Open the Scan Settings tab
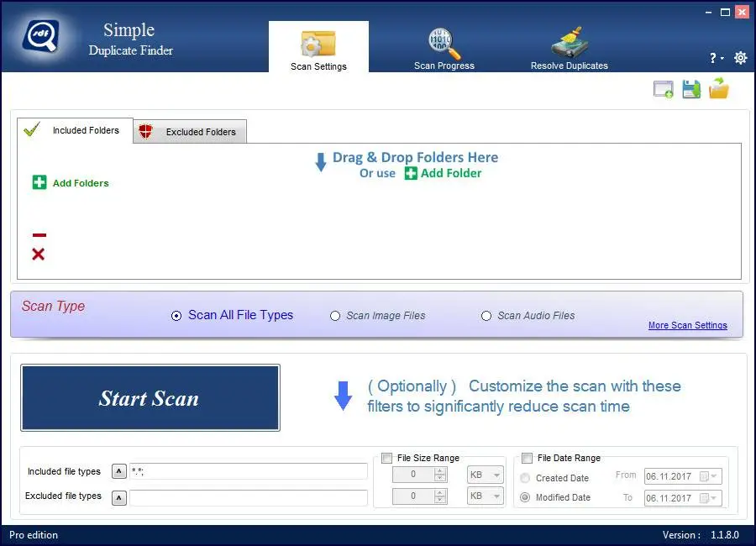Image resolution: width=756 pixels, height=546 pixels. [x=318, y=47]
